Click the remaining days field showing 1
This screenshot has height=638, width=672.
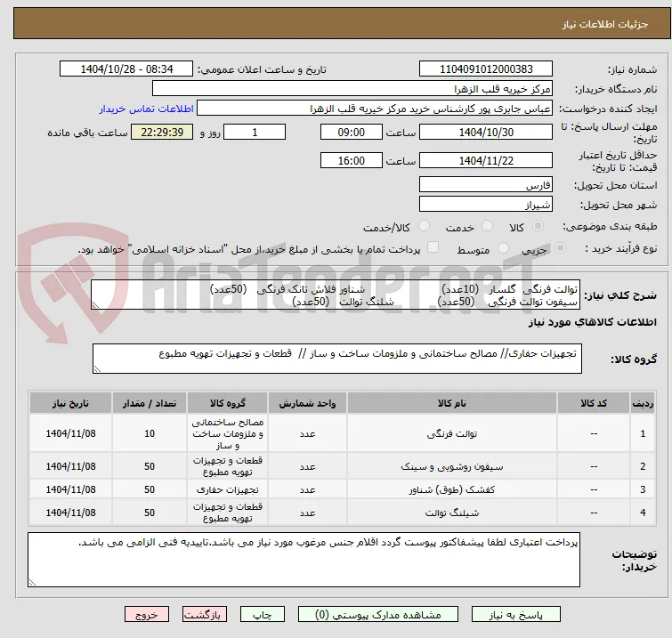tap(255, 132)
